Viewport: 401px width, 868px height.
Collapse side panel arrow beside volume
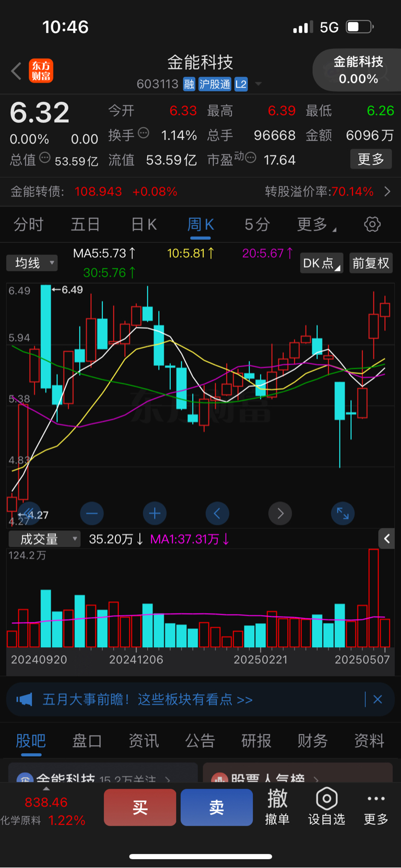[387, 539]
